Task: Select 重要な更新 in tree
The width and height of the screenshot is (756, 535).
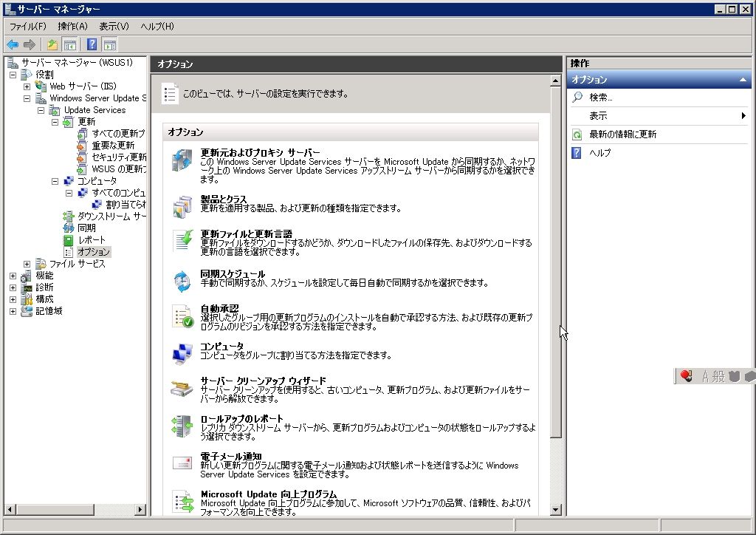Action: pyautogui.click(x=113, y=146)
